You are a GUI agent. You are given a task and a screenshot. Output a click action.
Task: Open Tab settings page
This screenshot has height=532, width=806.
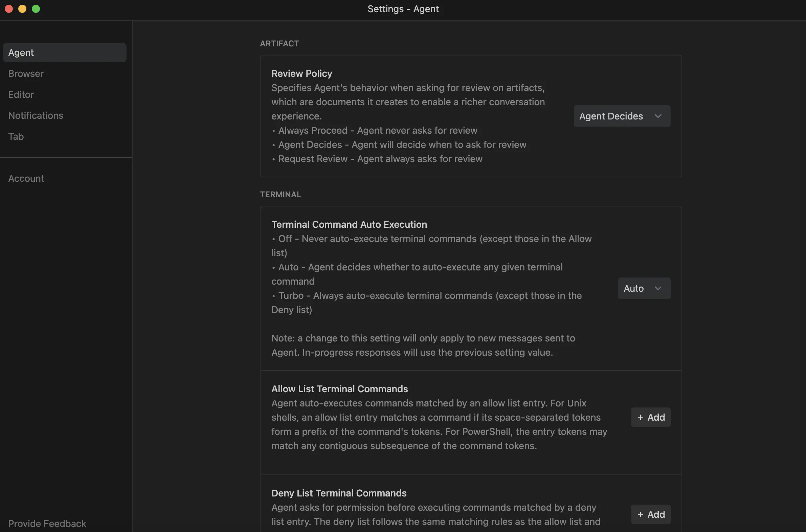tap(16, 136)
